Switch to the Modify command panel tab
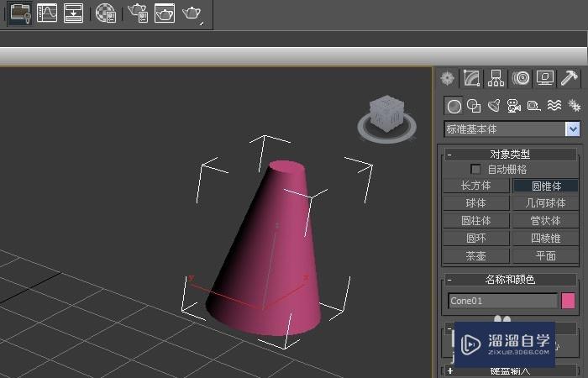Screen dimensions: 588x378 click(472, 78)
